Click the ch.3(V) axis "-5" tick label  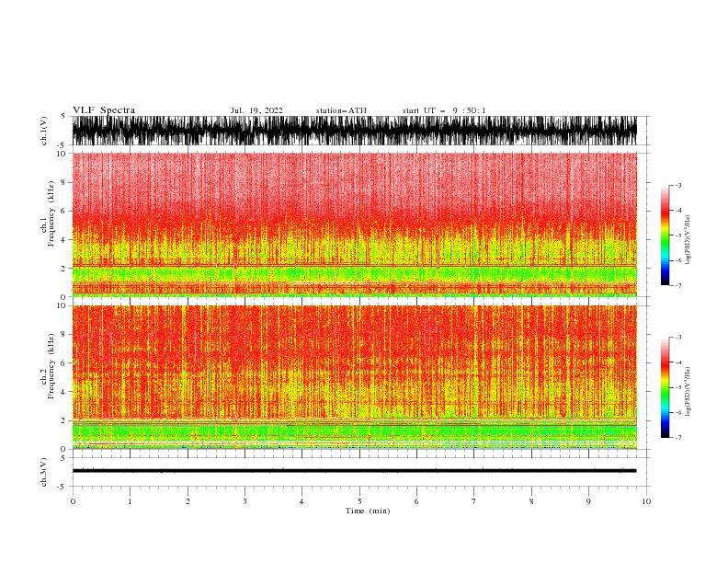coord(63,487)
